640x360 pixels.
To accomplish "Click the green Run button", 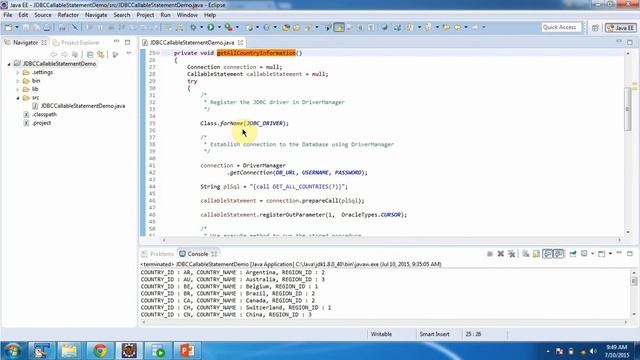I will point(211,27).
